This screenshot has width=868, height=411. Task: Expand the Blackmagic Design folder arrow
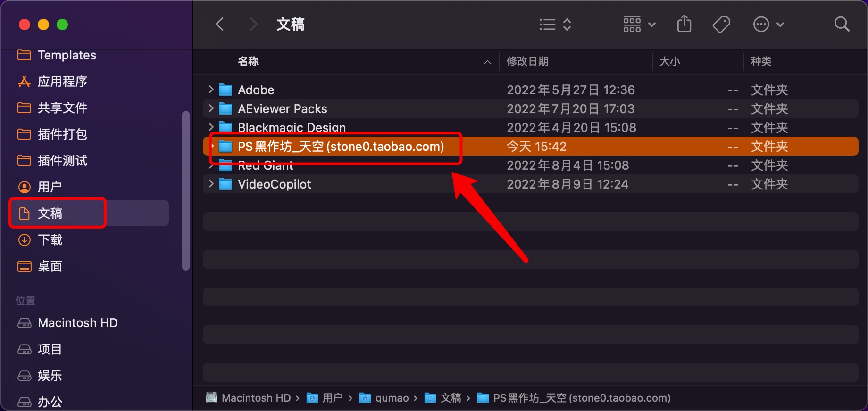click(211, 127)
